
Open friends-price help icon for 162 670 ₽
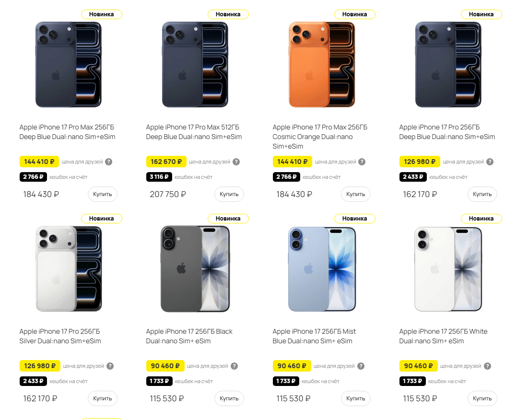pos(236,162)
